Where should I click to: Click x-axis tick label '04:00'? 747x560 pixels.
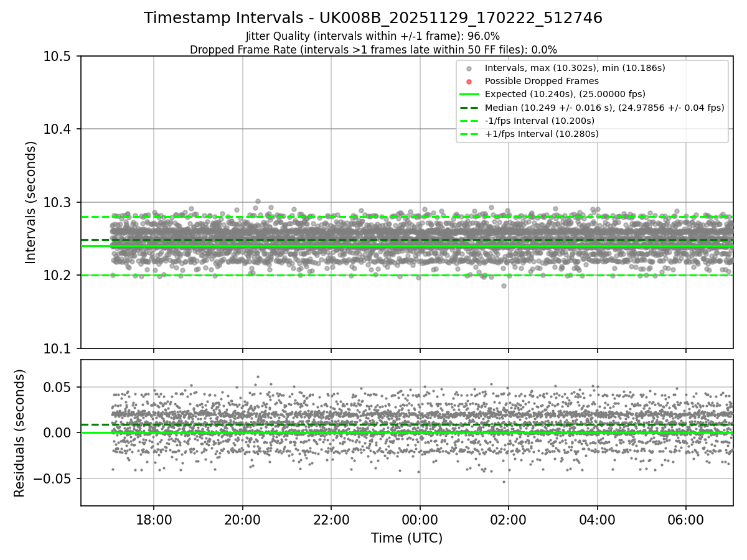click(x=598, y=519)
